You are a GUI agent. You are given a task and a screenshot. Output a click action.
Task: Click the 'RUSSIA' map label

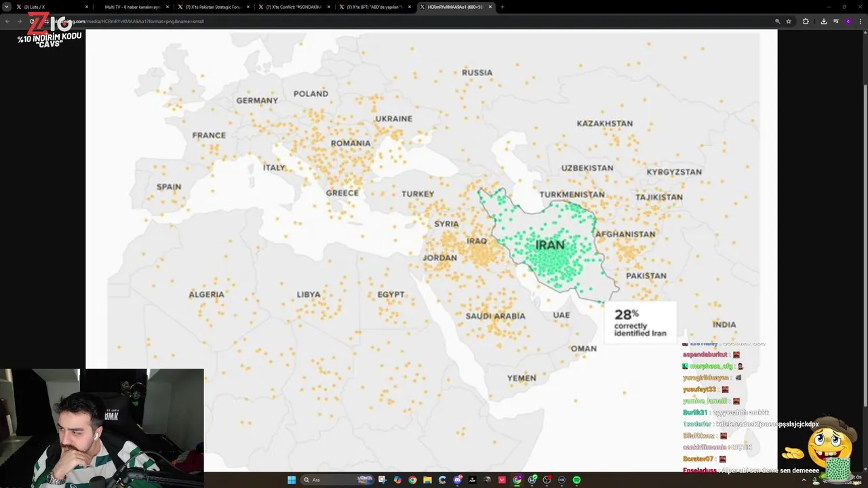pyautogui.click(x=477, y=73)
